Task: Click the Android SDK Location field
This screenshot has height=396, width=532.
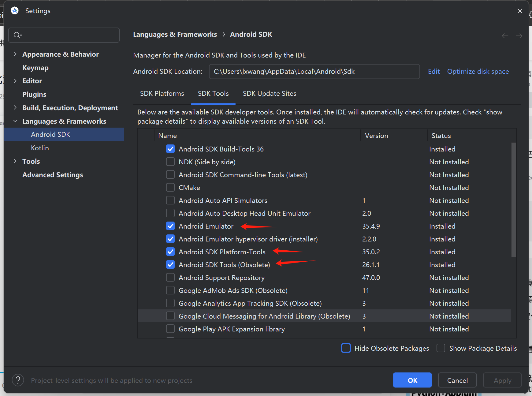Action: pos(314,71)
